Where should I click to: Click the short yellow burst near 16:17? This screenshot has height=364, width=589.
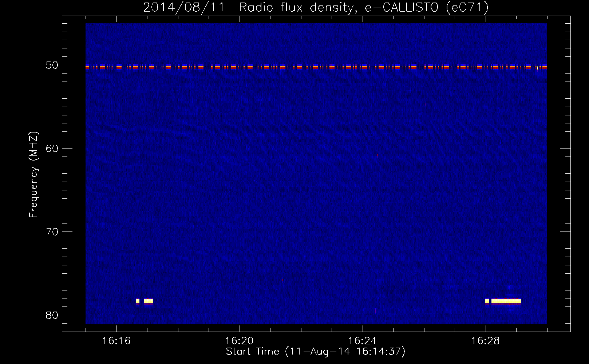[148, 301]
